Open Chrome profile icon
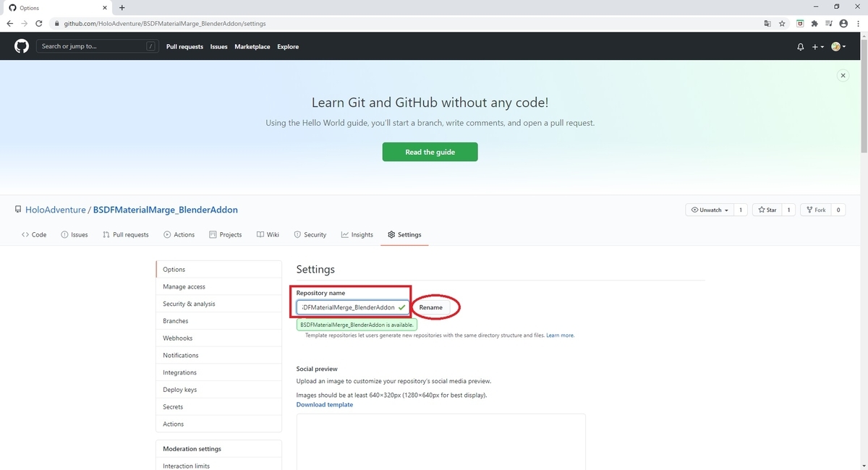This screenshot has height=470, width=868. (x=844, y=23)
